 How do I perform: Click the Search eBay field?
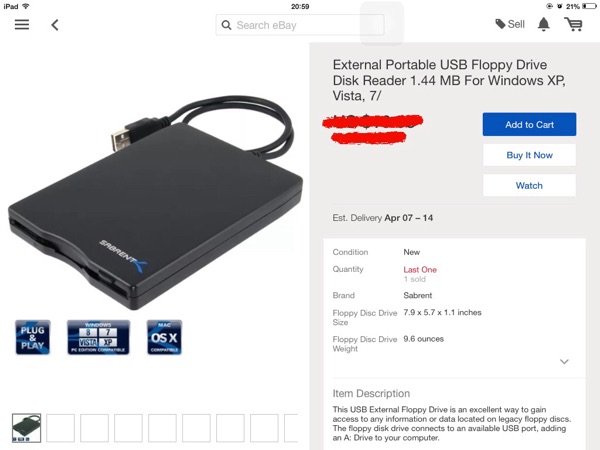click(300, 25)
